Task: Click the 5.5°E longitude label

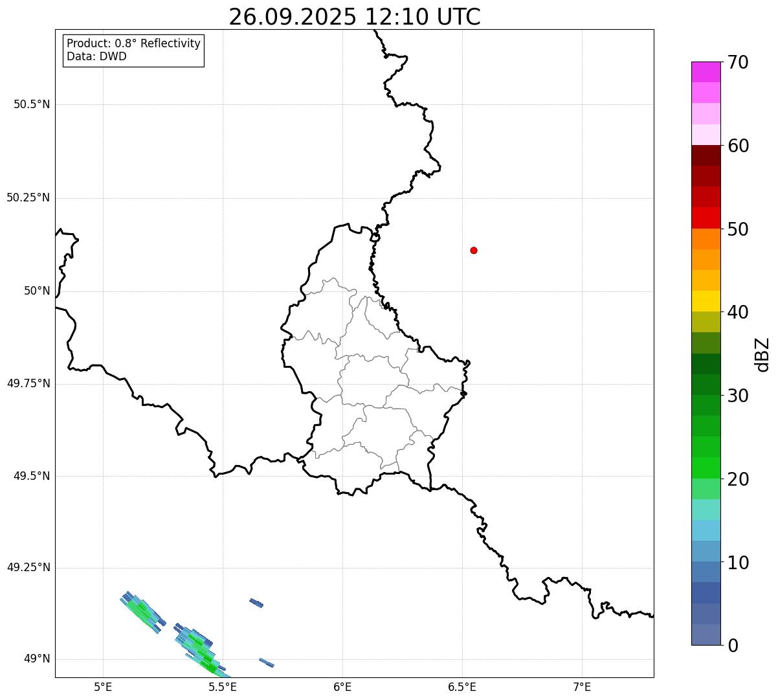Action: click(223, 686)
